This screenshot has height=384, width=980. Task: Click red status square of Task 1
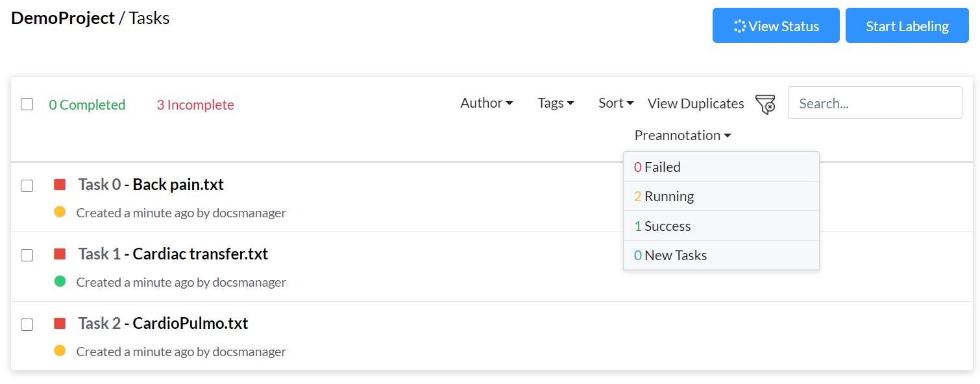click(x=60, y=254)
